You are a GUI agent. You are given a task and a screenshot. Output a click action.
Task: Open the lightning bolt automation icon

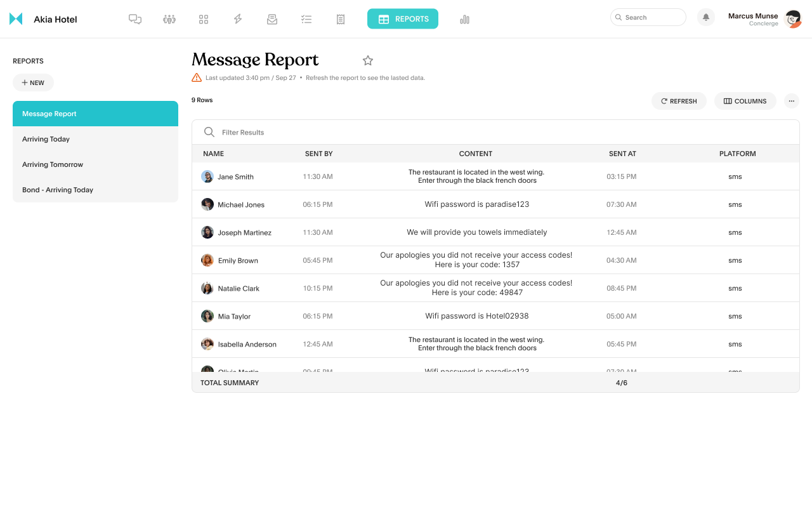point(238,19)
